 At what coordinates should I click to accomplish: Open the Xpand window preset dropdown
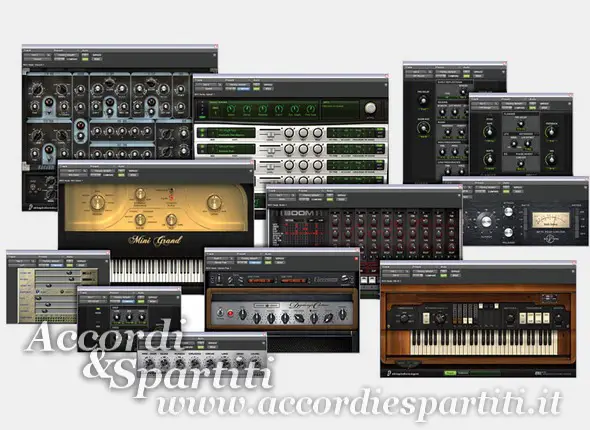pos(238,85)
